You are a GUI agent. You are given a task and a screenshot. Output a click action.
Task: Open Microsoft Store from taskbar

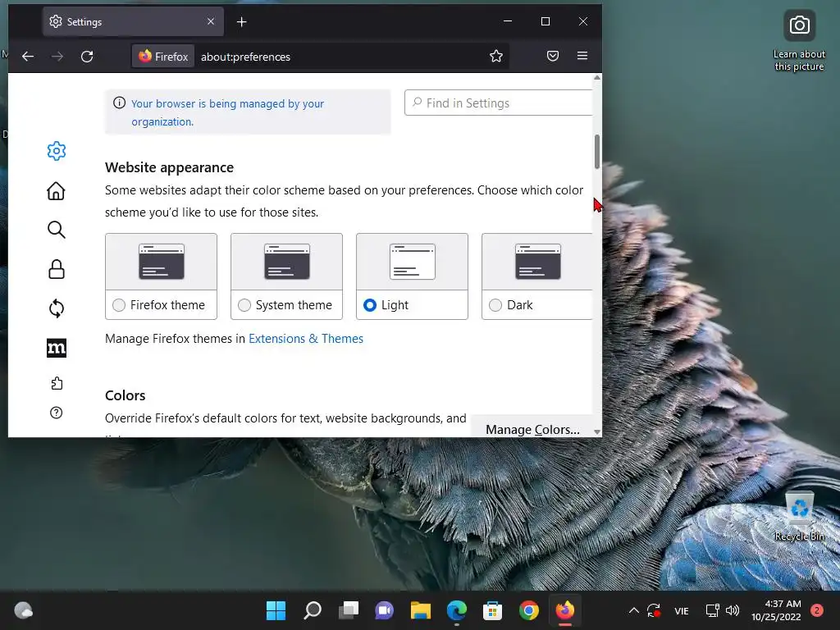[492, 610]
